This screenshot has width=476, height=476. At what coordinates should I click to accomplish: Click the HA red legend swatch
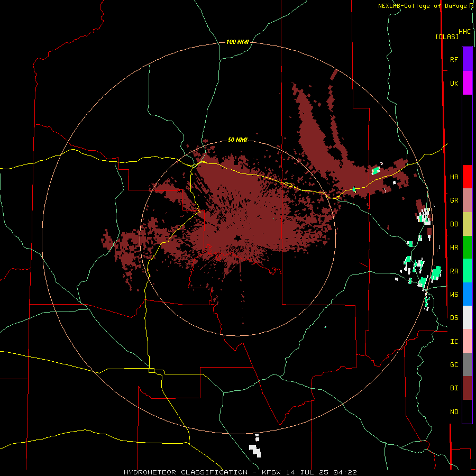(467, 177)
